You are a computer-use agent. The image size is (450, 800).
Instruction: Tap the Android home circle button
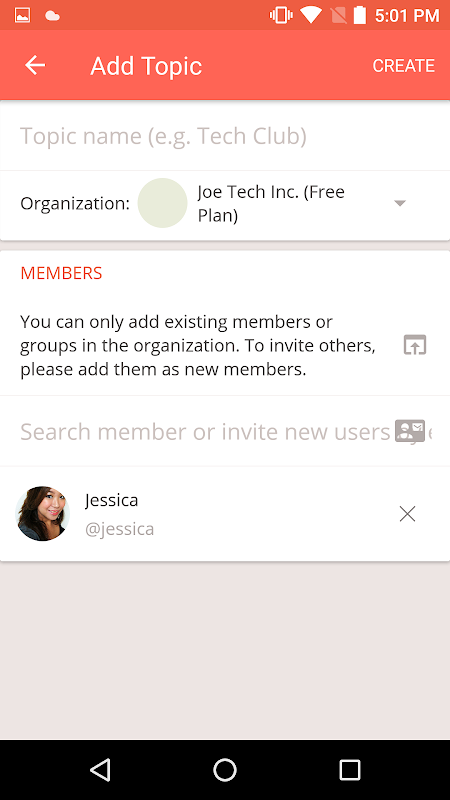[225, 769]
